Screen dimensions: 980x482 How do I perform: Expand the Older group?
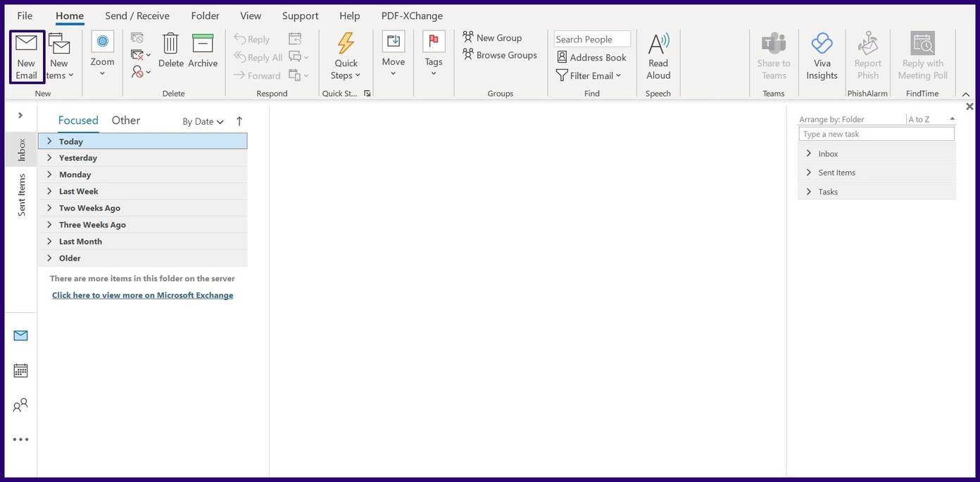(49, 258)
